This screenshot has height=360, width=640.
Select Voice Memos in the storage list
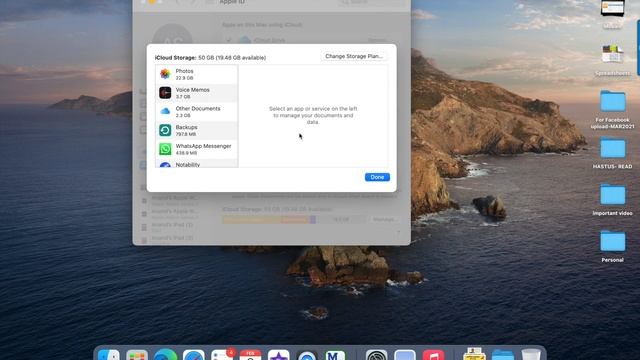click(196, 93)
